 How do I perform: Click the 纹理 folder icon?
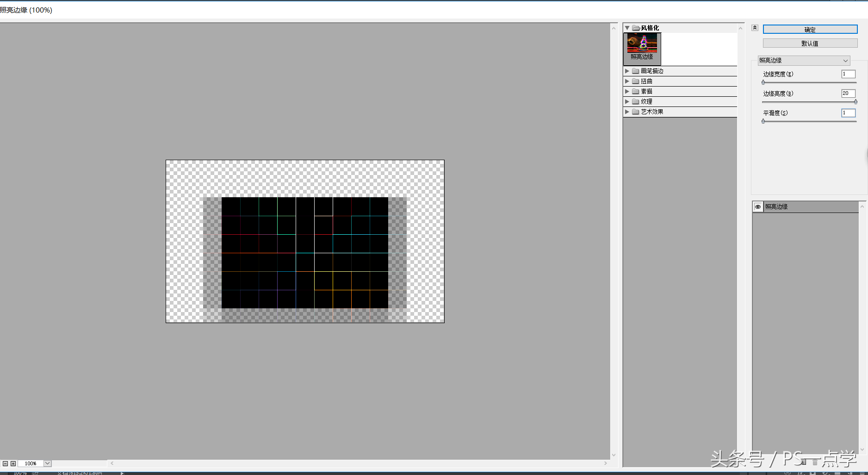pyautogui.click(x=636, y=101)
